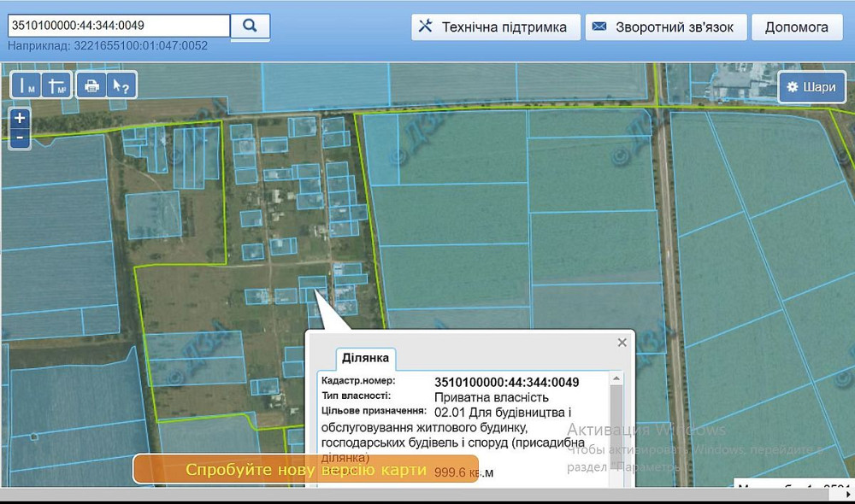855x504 pixels.
Task: Click the Наприклад example cadastral number
Action: pyautogui.click(x=142, y=45)
